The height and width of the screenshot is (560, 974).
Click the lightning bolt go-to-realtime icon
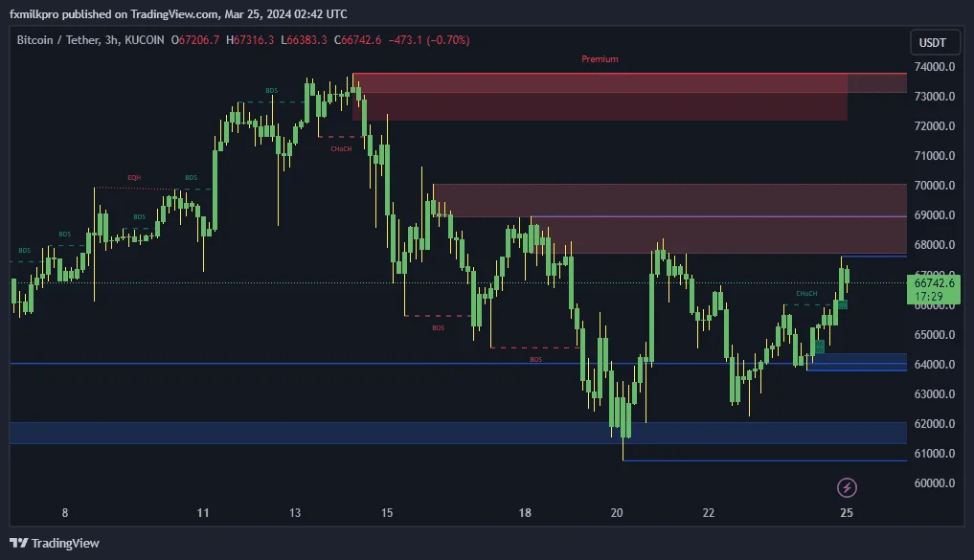(x=847, y=487)
